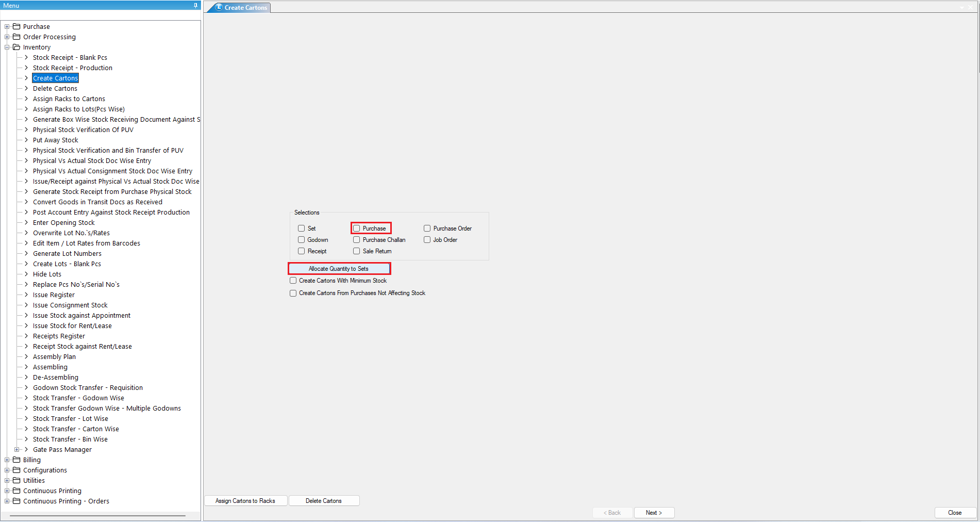Check Create Cartons With Minimum Stock

(293, 281)
